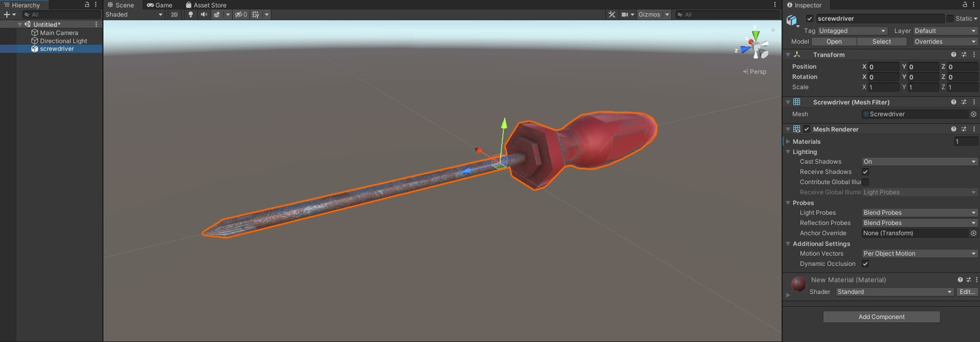Open the Tag Untagged dropdown
This screenshot has width=980, height=342.
click(852, 31)
